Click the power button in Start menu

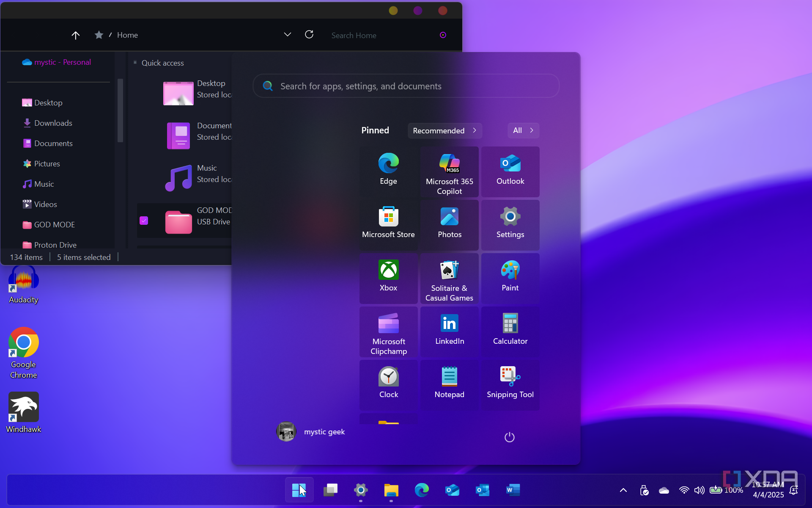click(x=510, y=437)
